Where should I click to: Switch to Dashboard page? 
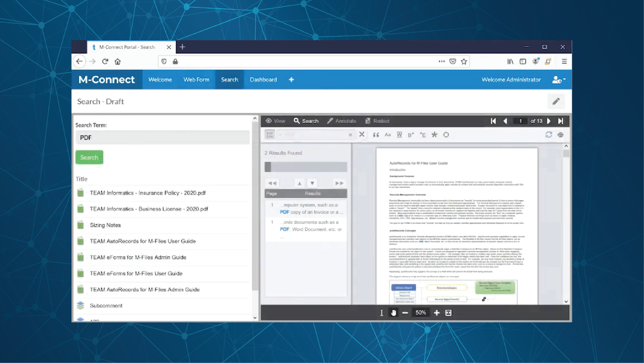(x=263, y=80)
